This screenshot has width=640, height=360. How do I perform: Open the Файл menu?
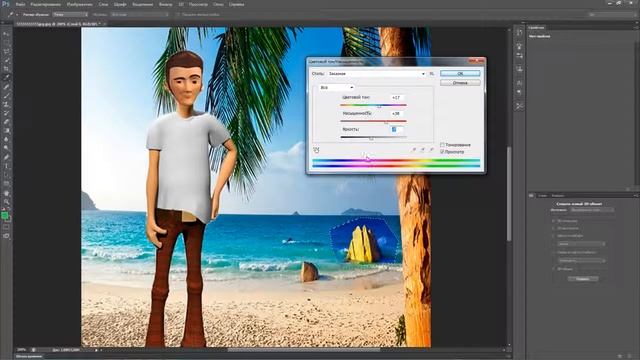click(20, 4)
